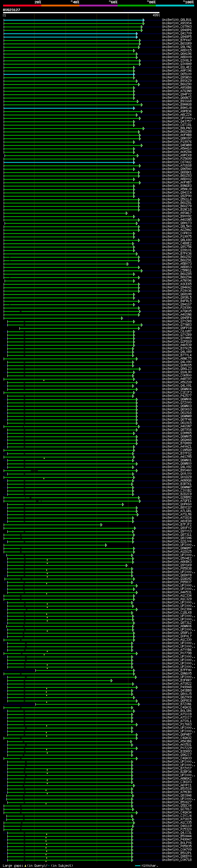Select hit label UniRef100_A4K539
The width and height of the screenshot is (197, 868).
[x=177, y=345]
